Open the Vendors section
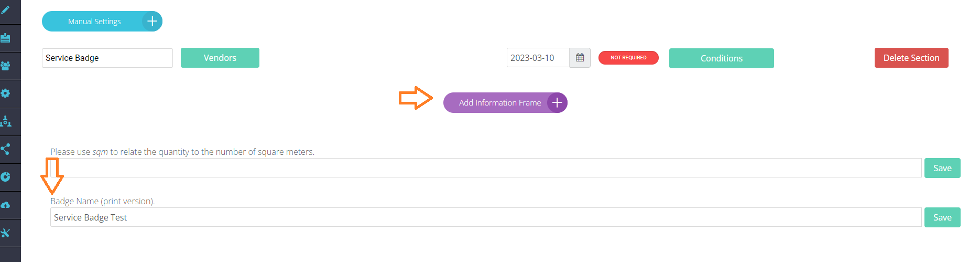The height and width of the screenshot is (262, 980). tap(220, 58)
